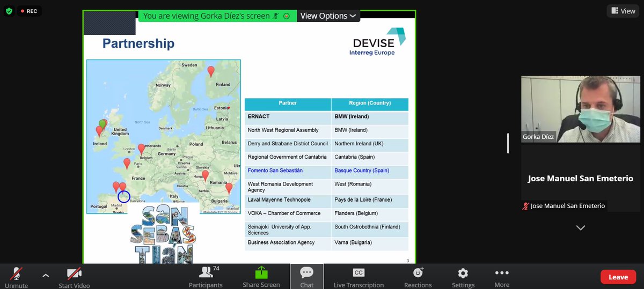Click the Partner column header
Image resolution: width=644 pixels, height=289 pixels.
[288, 104]
